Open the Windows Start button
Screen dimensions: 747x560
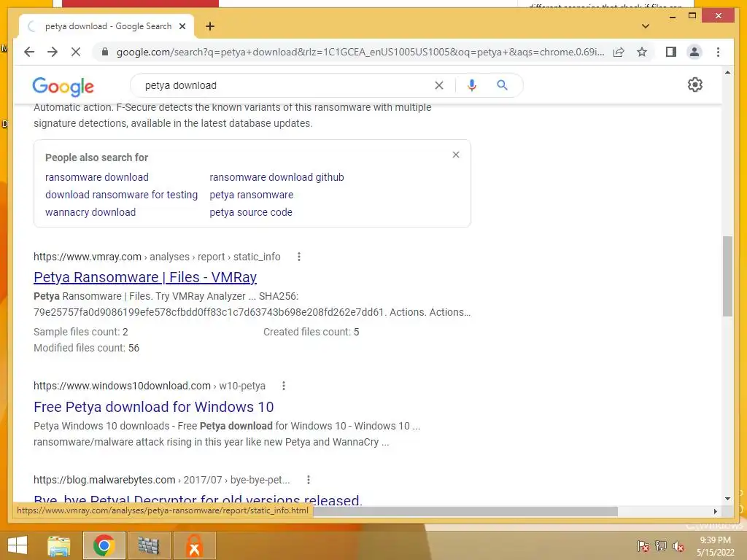click(x=18, y=545)
